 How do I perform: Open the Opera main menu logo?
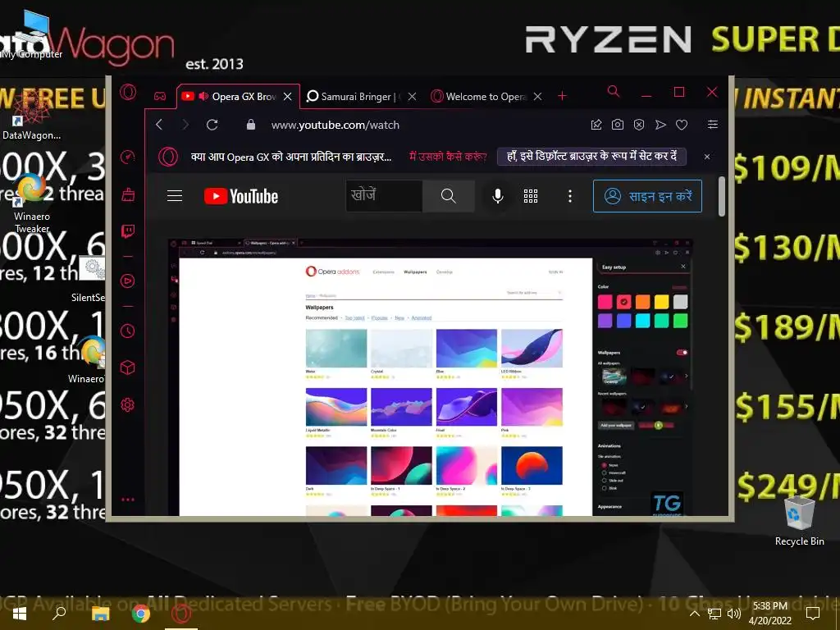[128, 93]
